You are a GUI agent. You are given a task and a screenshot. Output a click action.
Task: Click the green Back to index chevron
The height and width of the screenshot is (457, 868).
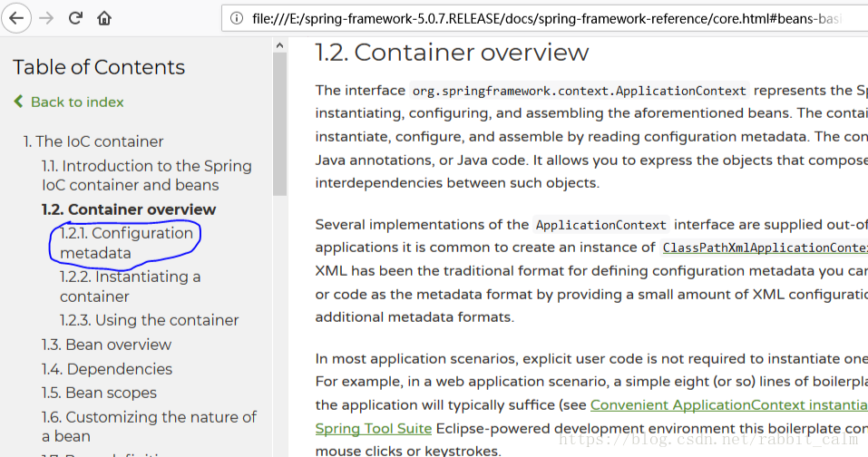coord(19,102)
